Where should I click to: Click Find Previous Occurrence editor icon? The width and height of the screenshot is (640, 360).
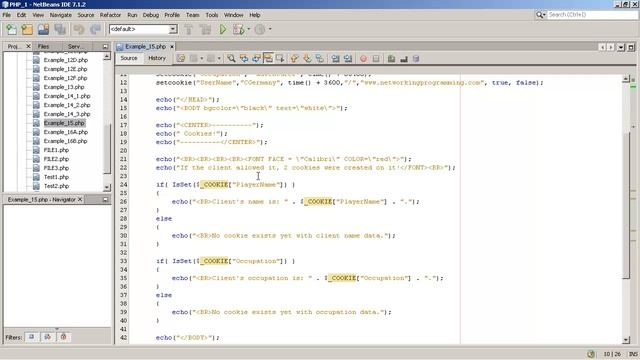pyautogui.click(x=244, y=59)
